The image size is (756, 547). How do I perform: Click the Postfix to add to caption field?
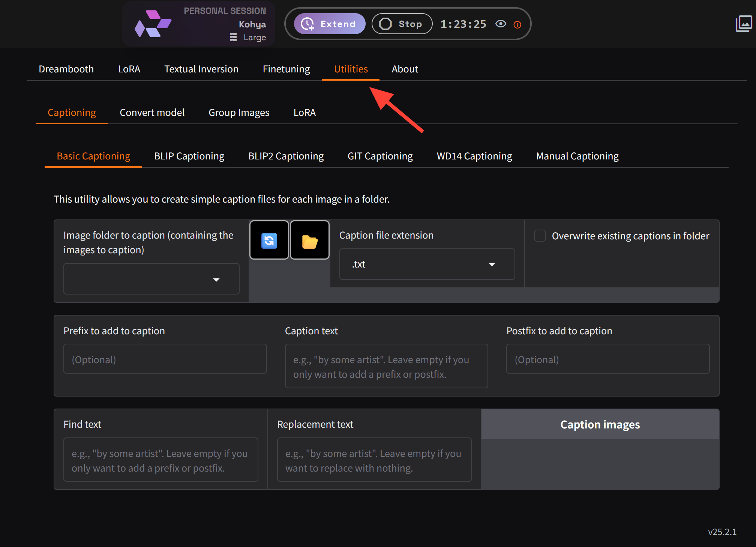(607, 359)
